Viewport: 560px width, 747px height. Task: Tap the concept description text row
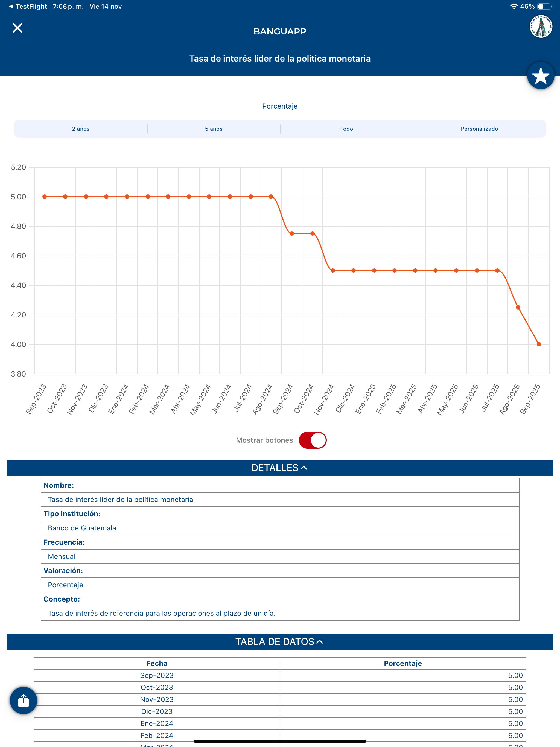click(280, 613)
